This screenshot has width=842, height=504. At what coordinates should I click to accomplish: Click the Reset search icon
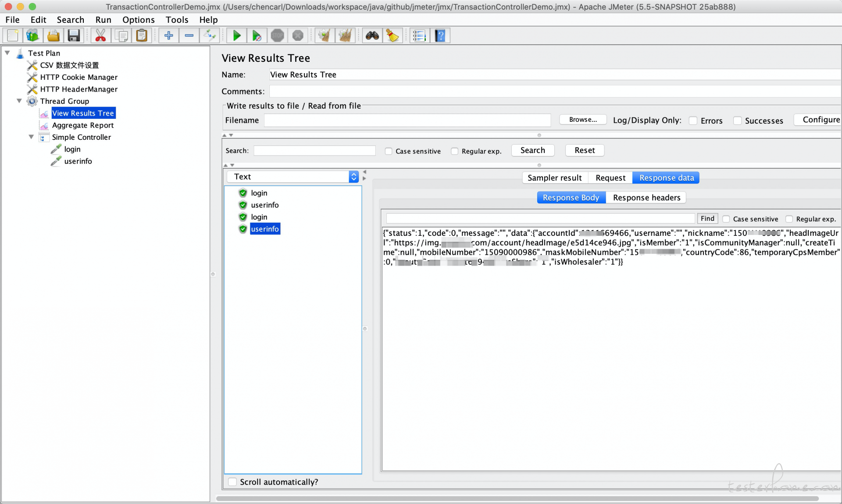tap(392, 35)
